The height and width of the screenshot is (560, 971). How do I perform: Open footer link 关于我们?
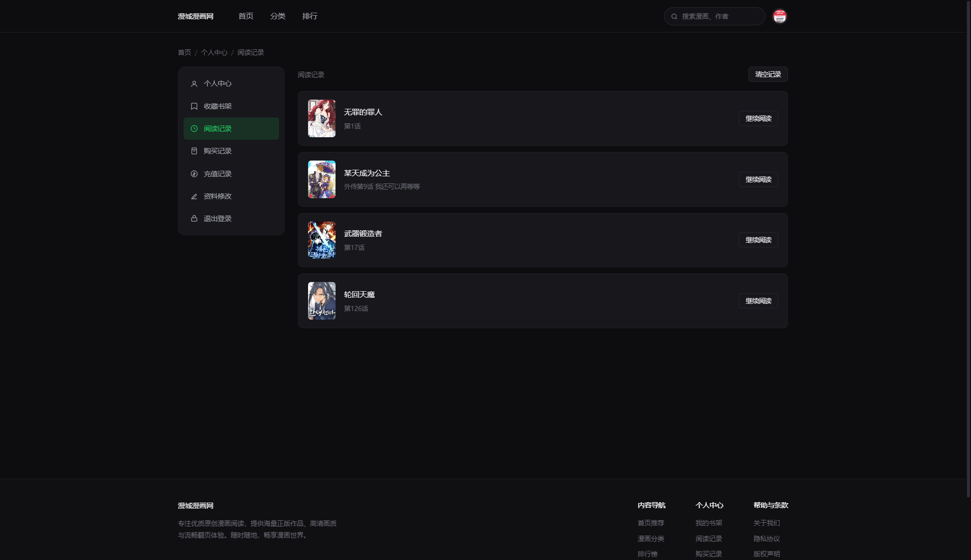click(767, 523)
